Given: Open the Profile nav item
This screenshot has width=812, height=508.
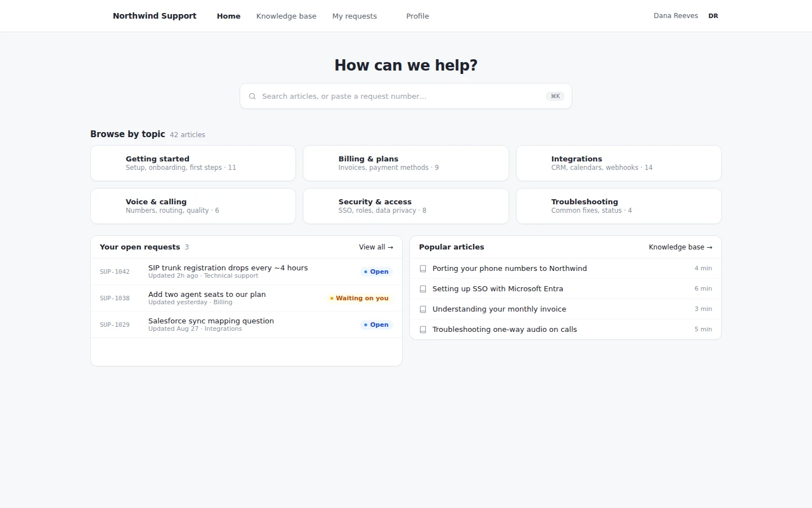Looking at the screenshot, I should tap(418, 16).
